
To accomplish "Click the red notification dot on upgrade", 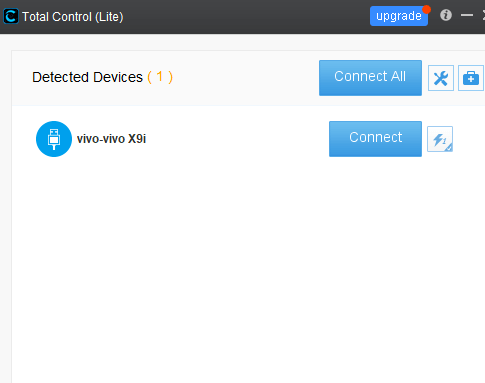I will 426,9.
